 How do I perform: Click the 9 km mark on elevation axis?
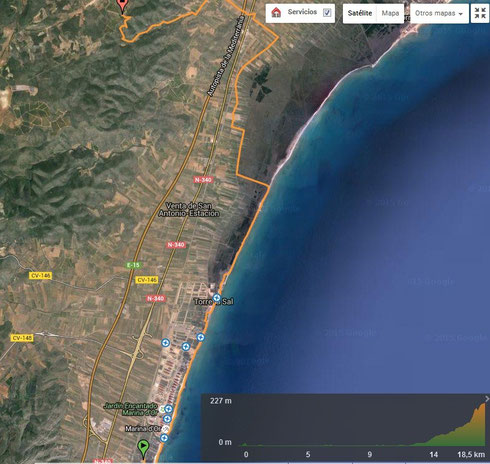tap(370, 454)
